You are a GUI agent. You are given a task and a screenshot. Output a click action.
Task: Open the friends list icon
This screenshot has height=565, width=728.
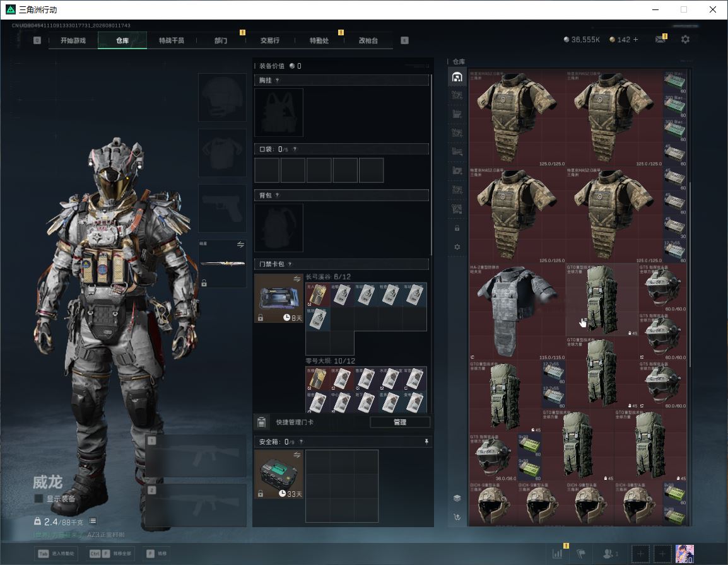(x=610, y=554)
